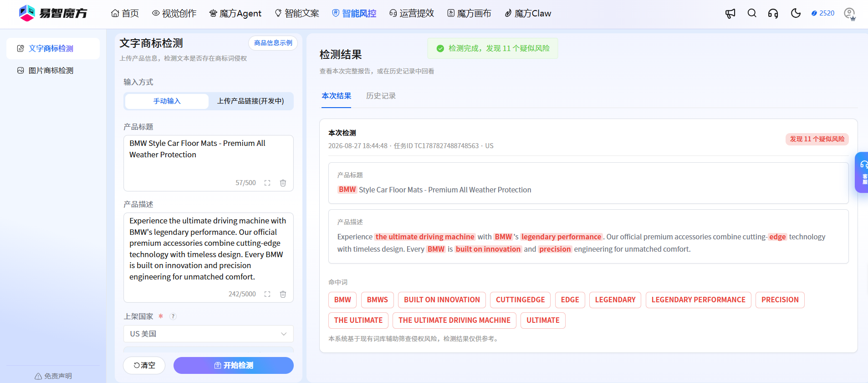The height and width of the screenshot is (383, 868).
Task: Click the BUILT ON INNOVATION tag
Action: [442, 300]
